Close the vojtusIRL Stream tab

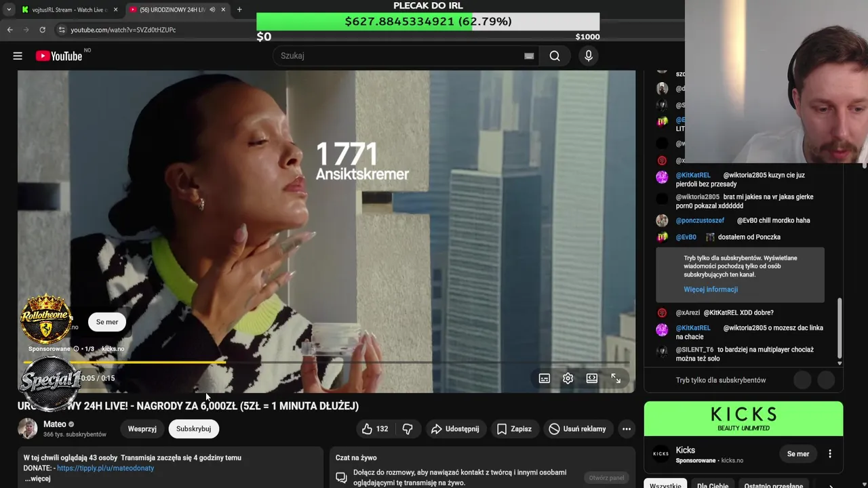115,9
